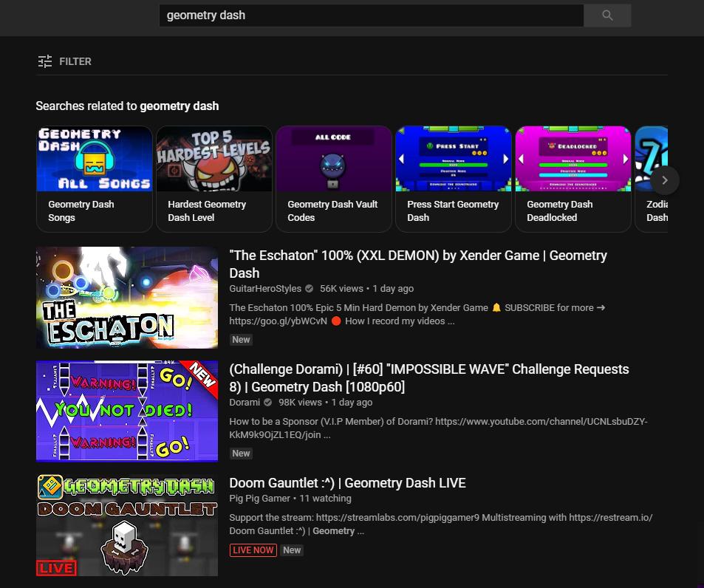Open Geometry Dash Songs related search card

(95, 179)
